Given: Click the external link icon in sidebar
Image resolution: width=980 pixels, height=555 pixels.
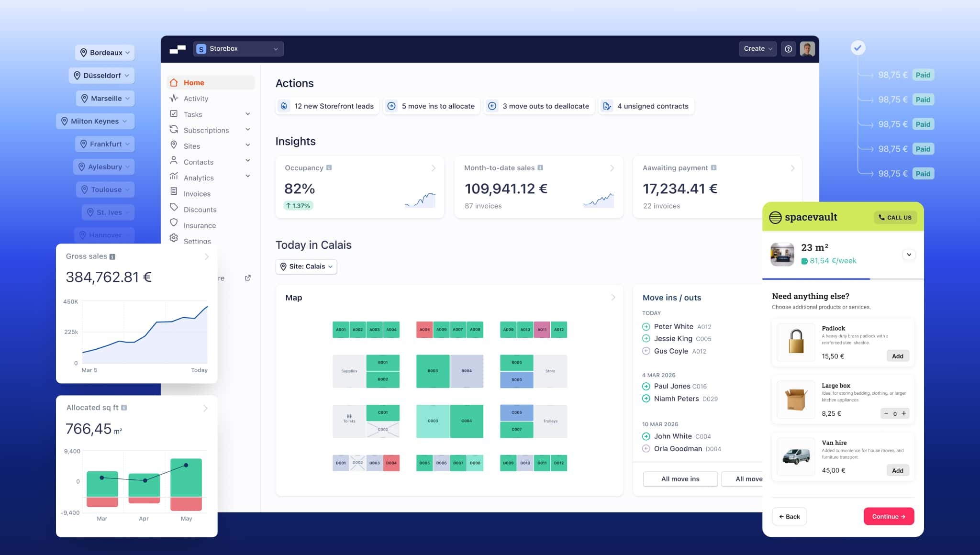Looking at the screenshot, I should 247,278.
